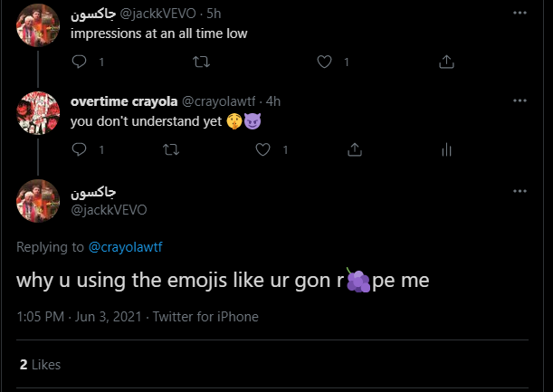Retweet the overtime crayola tweet
The image size is (553, 392).
tap(170, 149)
